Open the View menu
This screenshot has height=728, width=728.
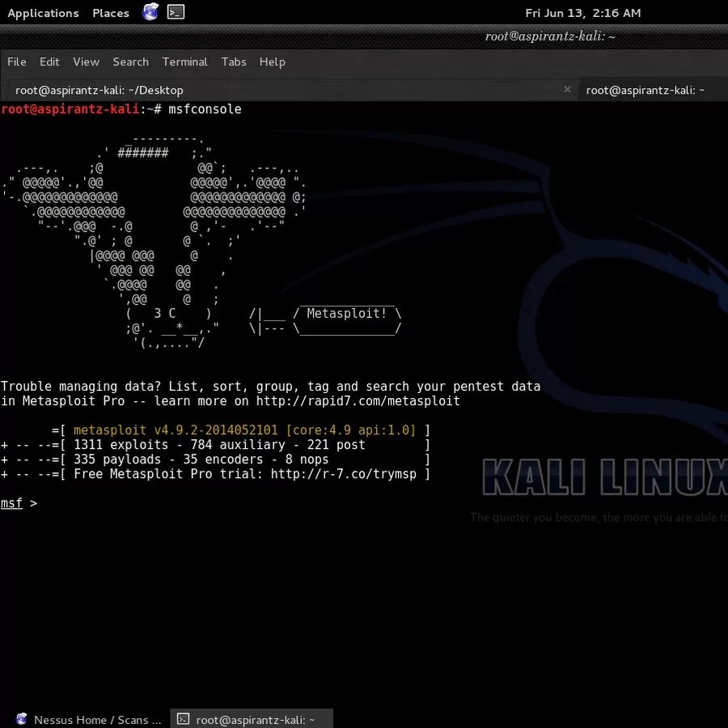click(x=86, y=61)
